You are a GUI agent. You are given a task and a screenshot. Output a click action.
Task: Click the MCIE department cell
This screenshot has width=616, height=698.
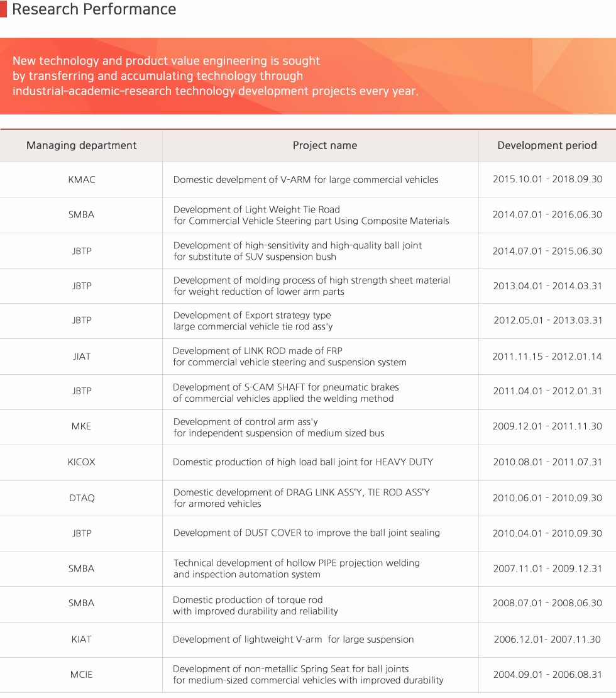point(82,675)
